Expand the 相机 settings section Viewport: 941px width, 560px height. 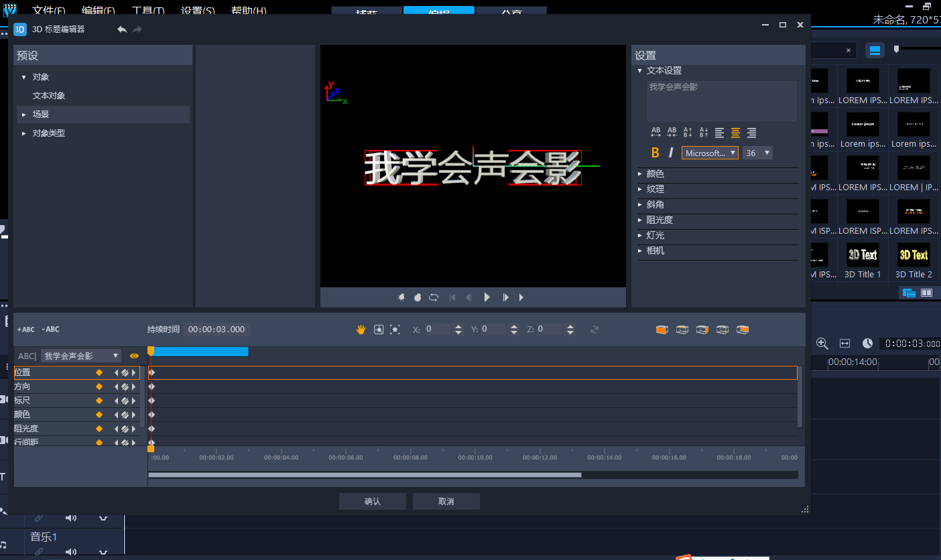coord(639,251)
